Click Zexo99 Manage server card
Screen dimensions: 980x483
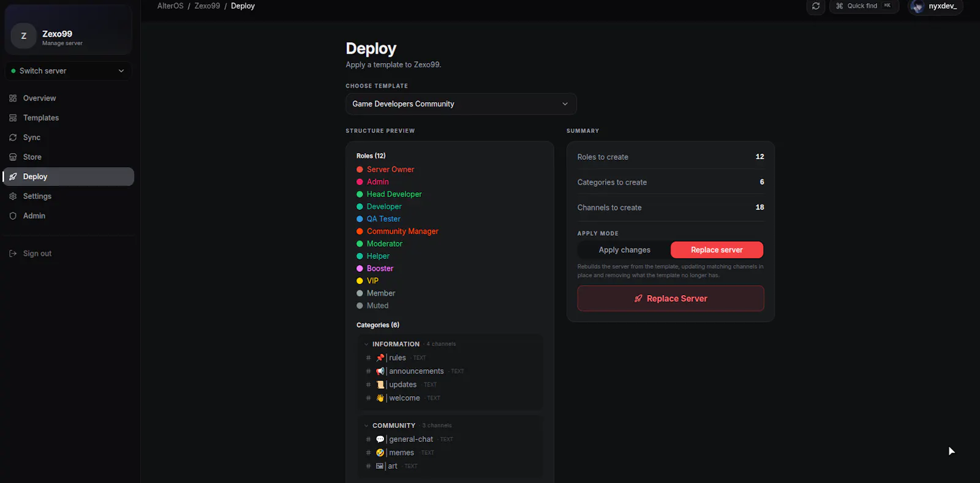[68, 31]
